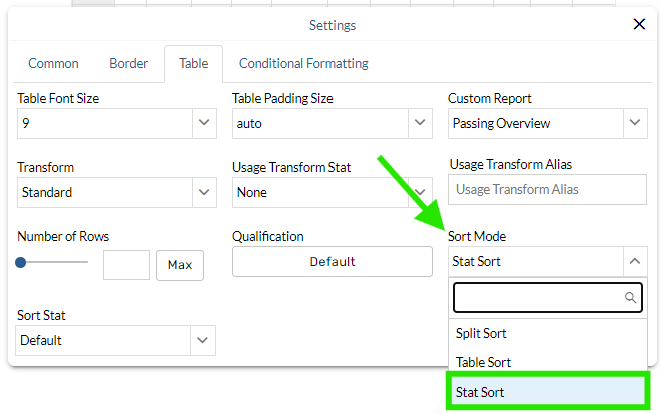
Task: Click the Qualification Default button
Action: point(332,262)
